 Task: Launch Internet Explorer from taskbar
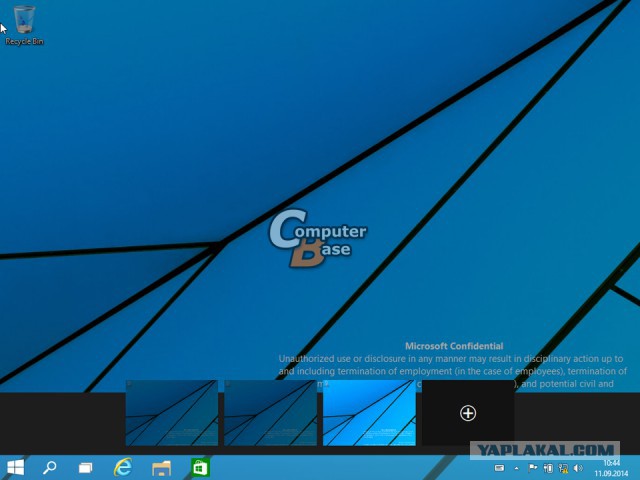pyautogui.click(x=122, y=467)
